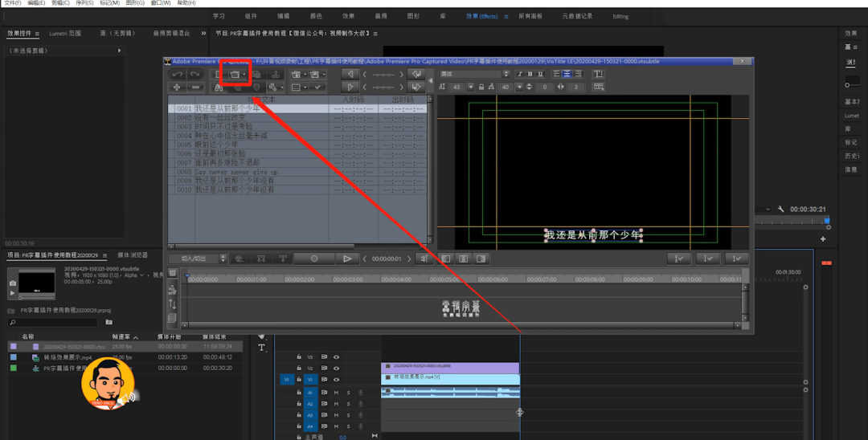Viewport: 868px width, 440px height.
Task: Toggle lock on V2 track
Action: [299, 369]
